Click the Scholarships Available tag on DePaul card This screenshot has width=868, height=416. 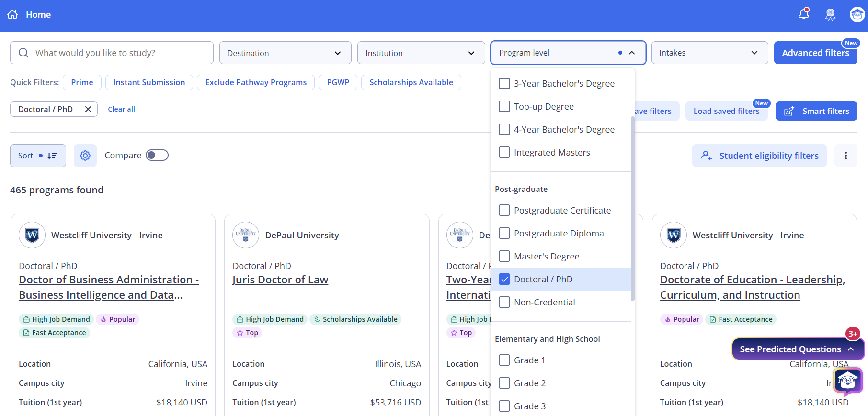click(355, 319)
